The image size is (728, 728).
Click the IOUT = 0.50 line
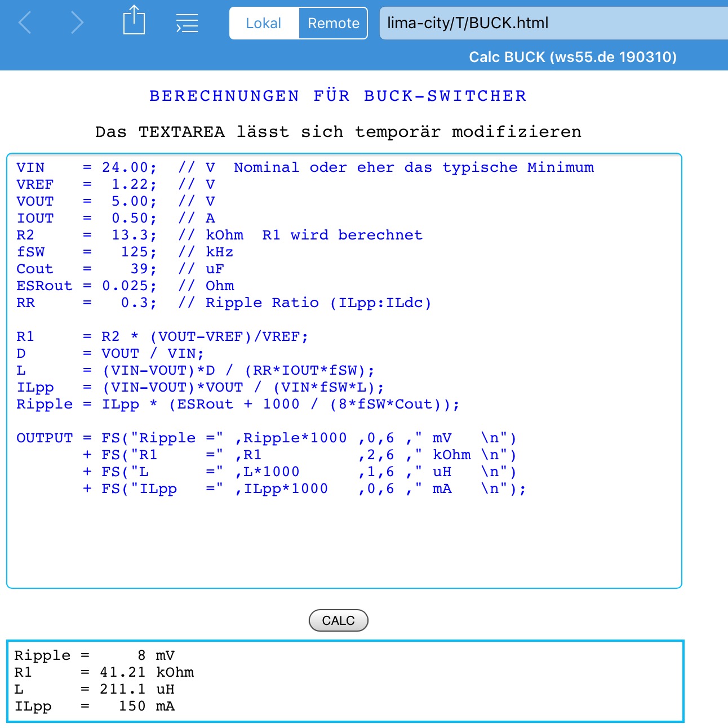(116, 218)
